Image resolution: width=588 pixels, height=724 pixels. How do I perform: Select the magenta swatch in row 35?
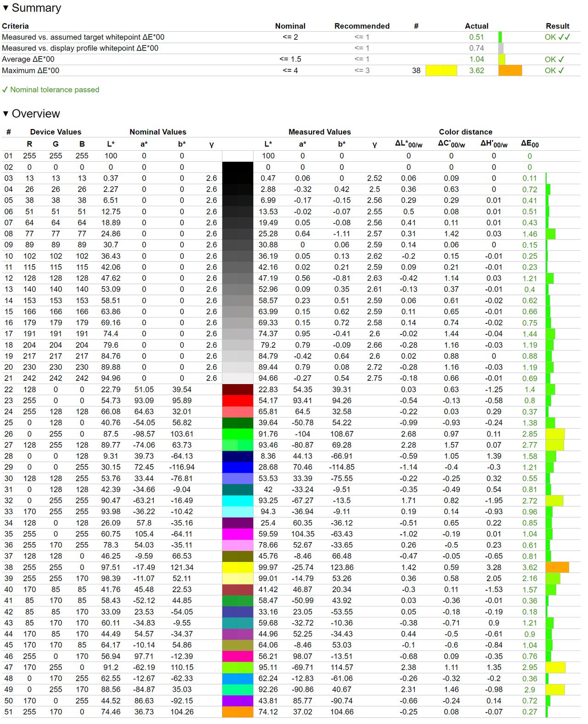237,534
